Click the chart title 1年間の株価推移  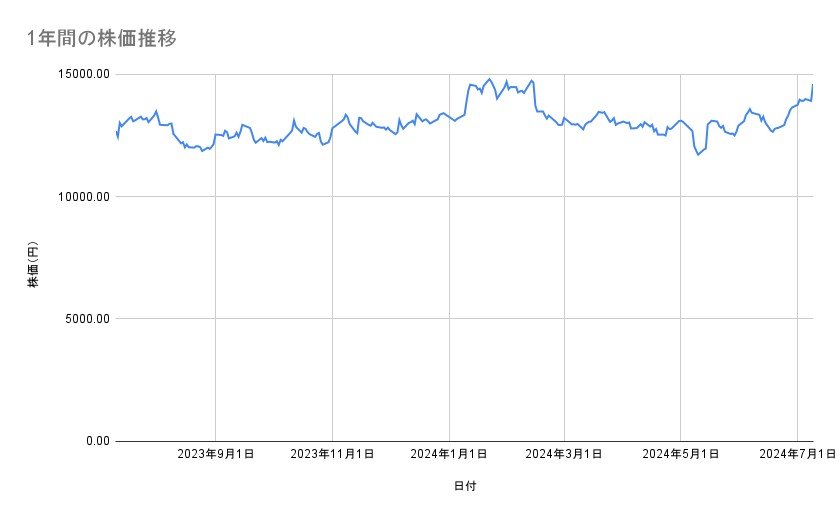pos(104,38)
